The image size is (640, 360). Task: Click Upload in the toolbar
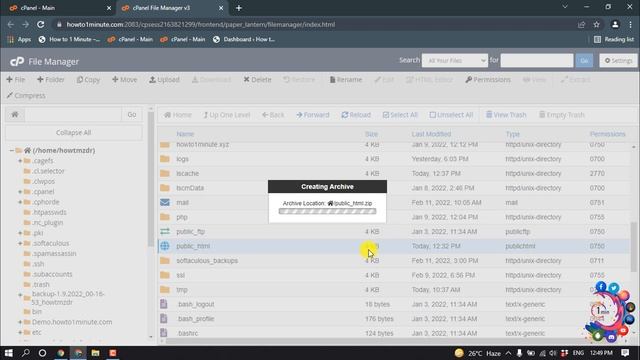164,80
